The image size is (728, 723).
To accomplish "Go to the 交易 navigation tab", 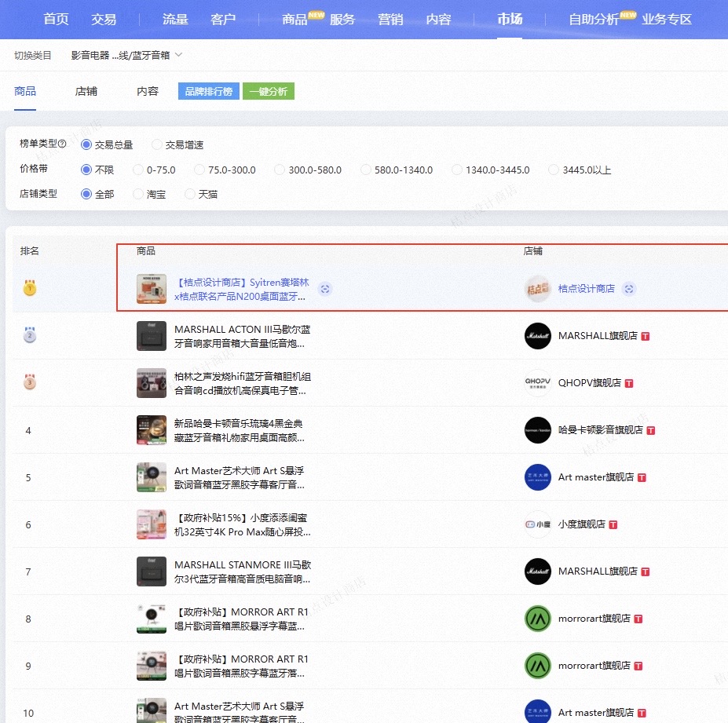I will (x=104, y=19).
